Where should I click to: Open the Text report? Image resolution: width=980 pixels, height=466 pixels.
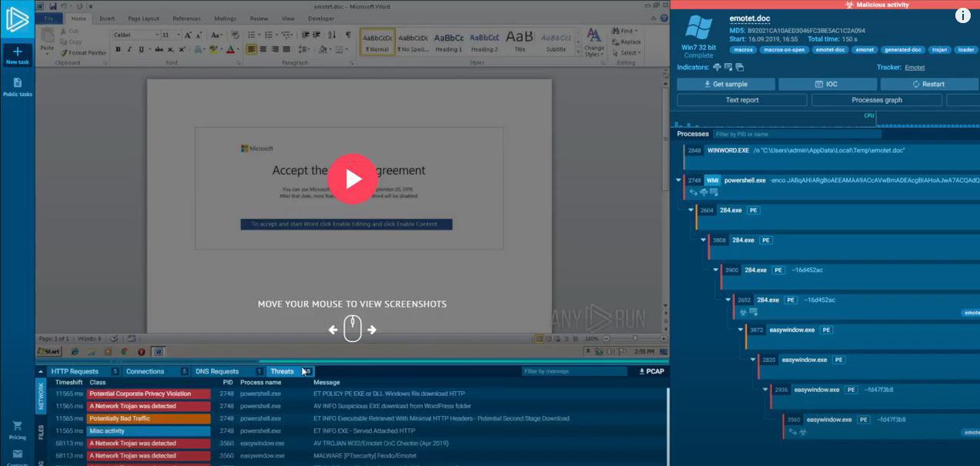tap(742, 100)
